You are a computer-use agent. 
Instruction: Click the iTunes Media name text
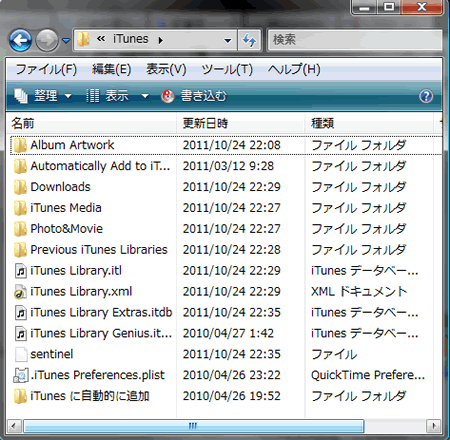(66, 208)
